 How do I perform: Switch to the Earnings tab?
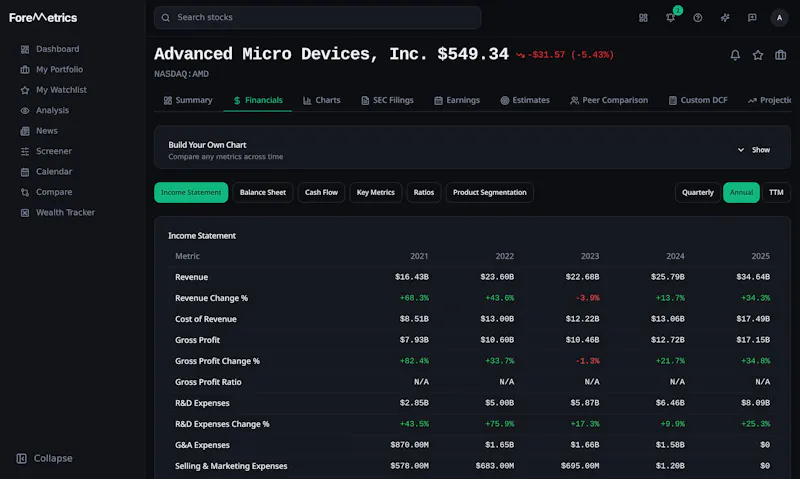(457, 100)
